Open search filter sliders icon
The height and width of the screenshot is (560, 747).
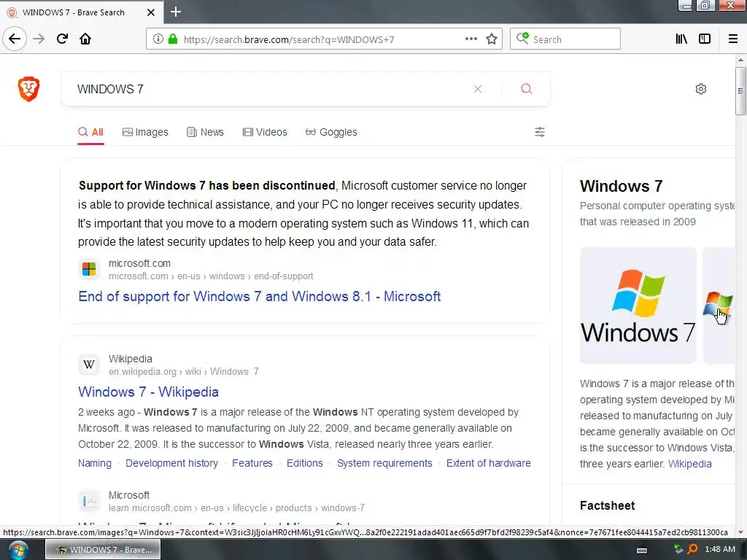click(x=539, y=132)
